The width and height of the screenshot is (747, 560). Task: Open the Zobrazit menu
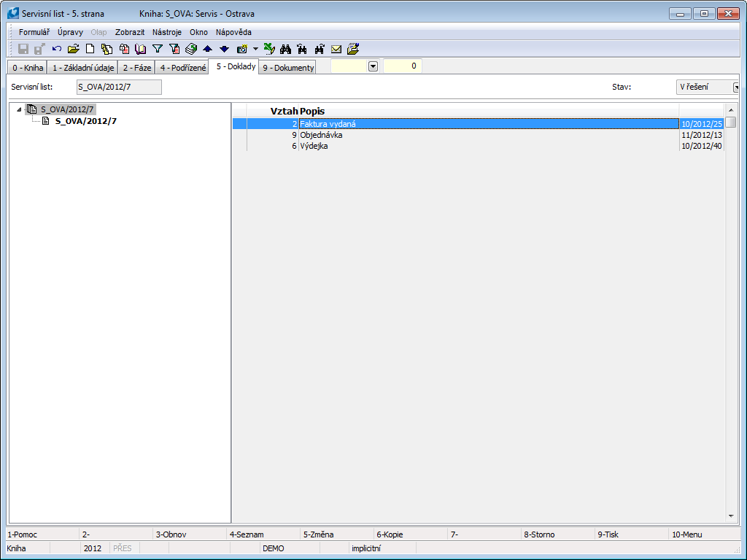130,32
